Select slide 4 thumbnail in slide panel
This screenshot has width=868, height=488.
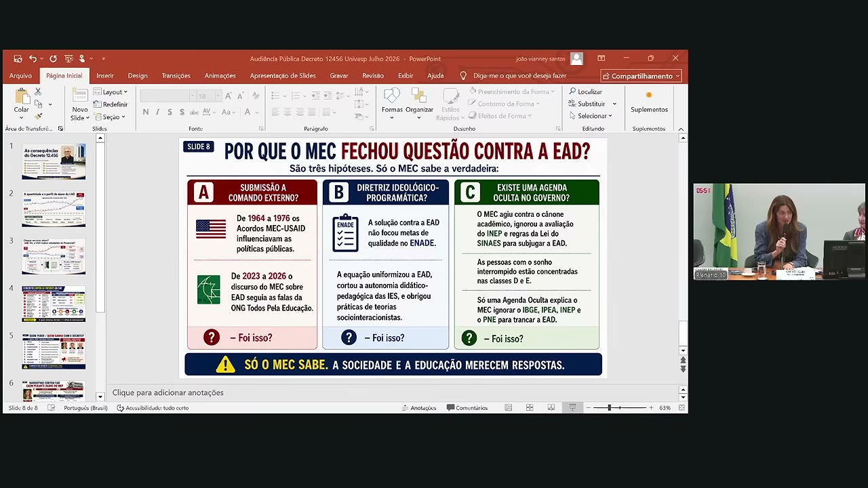coord(54,304)
